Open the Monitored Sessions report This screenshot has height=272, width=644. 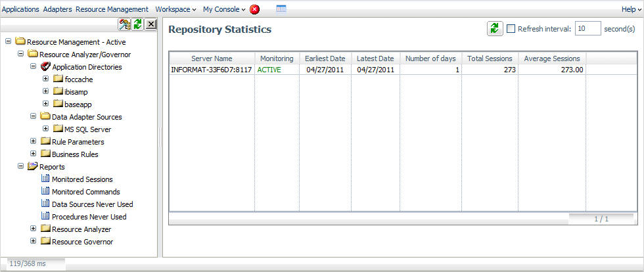[82, 179]
